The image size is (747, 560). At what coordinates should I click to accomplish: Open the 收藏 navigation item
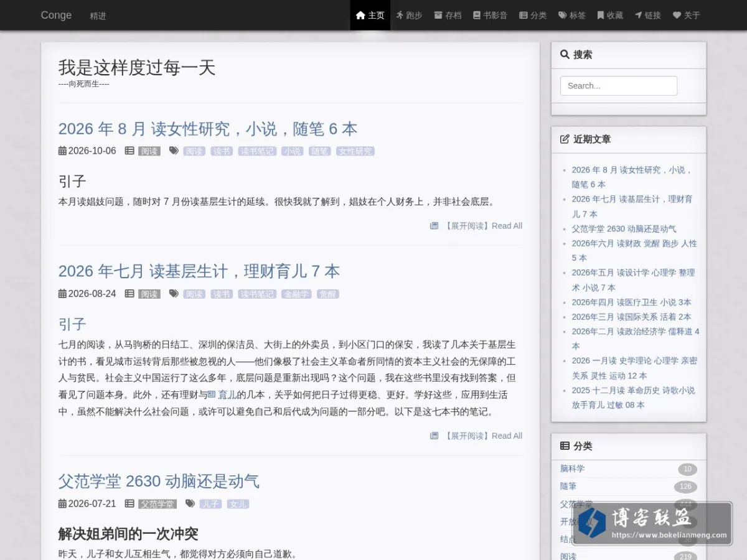(x=610, y=15)
